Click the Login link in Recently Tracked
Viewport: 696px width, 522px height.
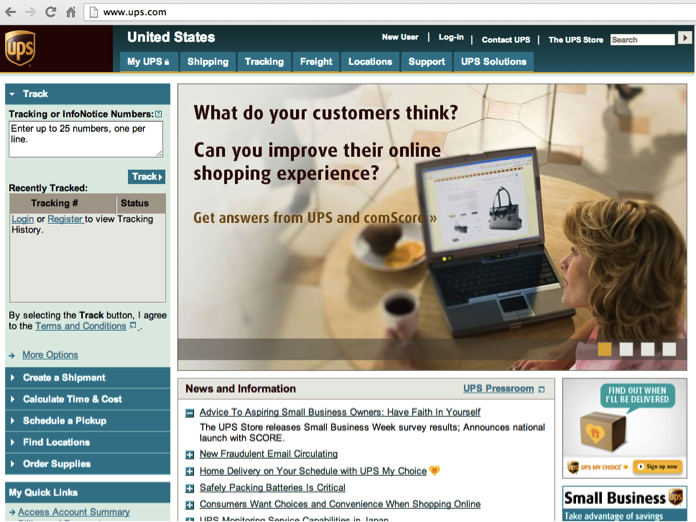click(23, 219)
